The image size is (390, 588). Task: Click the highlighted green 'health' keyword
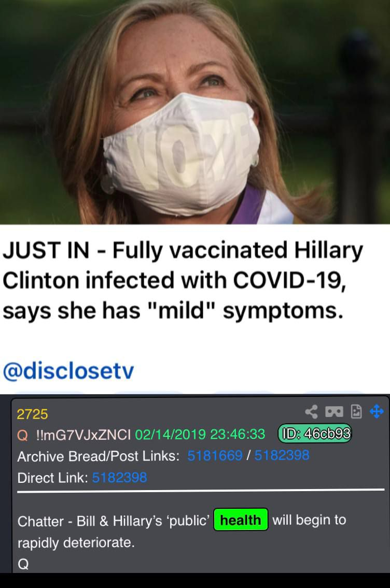pos(241,520)
